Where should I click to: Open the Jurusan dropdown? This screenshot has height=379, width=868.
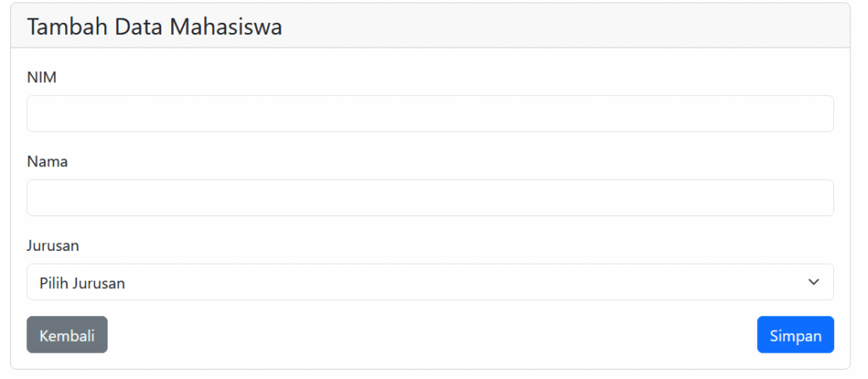tap(430, 282)
